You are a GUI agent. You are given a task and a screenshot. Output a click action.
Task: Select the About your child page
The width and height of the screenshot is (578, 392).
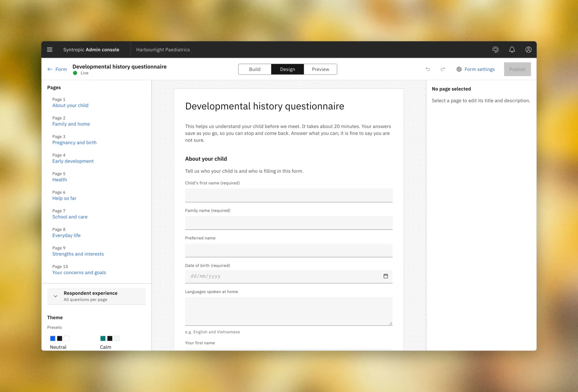point(70,105)
